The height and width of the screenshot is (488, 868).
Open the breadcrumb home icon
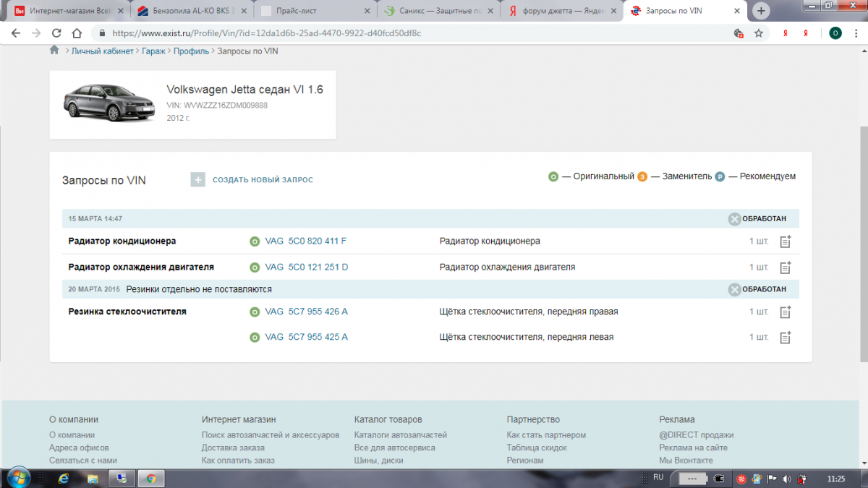tap(54, 51)
